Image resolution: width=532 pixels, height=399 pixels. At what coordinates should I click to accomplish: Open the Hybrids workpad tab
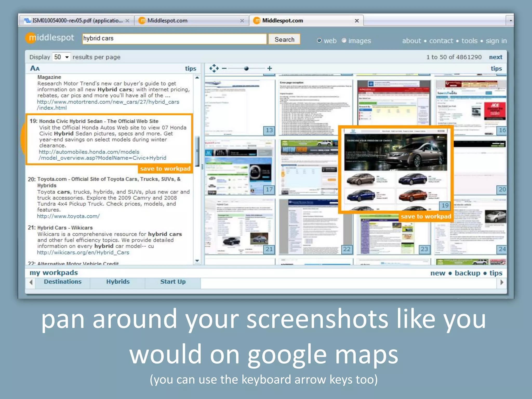[118, 282]
